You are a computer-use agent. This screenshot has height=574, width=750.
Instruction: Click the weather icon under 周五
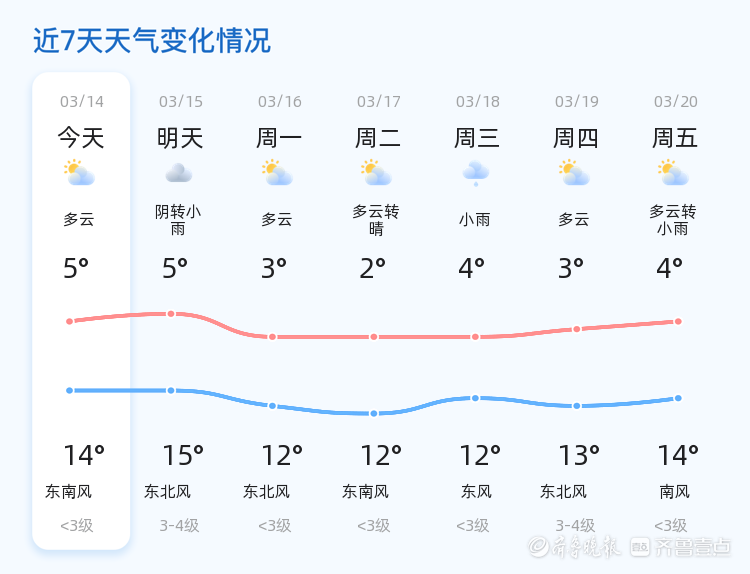pyautogui.click(x=673, y=174)
